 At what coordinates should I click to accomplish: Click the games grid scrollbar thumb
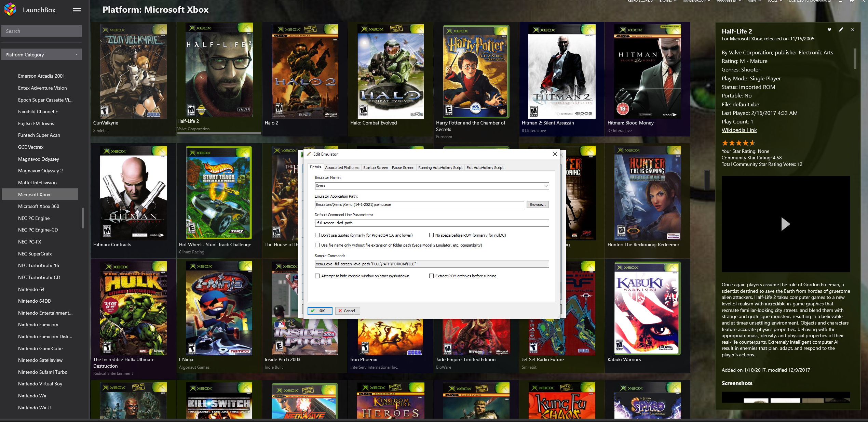pyautogui.click(x=707, y=180)
